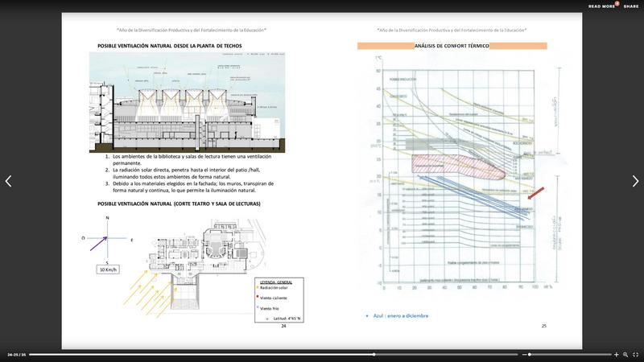Screen dimensions: 644x362
Task: Click the 'ANÁLISIS DE CONFORT TÉRMICO' heading
Action: click(x=452, y=46)
